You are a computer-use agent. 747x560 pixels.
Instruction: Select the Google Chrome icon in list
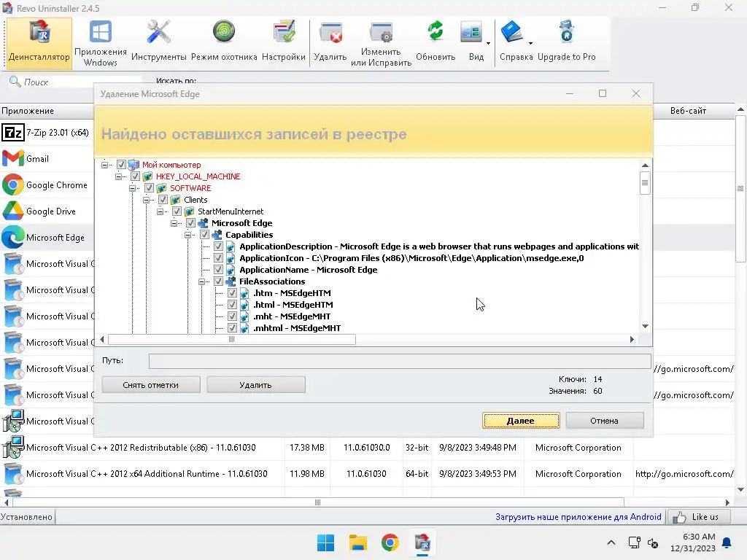13,184
